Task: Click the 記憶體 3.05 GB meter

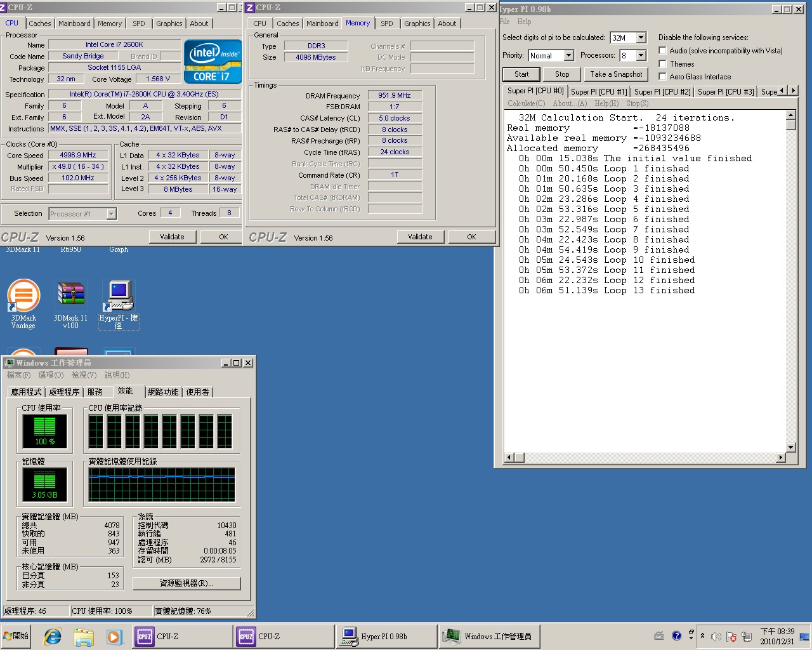Action: 45,484
